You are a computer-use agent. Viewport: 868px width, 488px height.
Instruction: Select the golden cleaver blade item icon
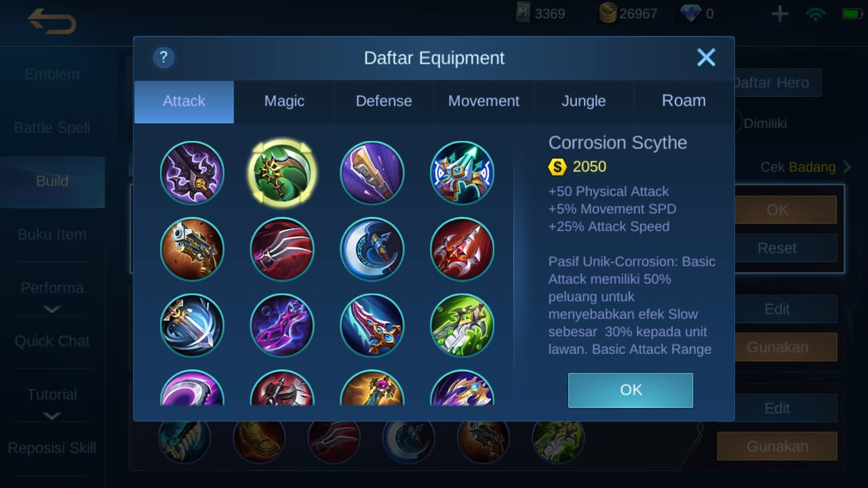point(372,173)
